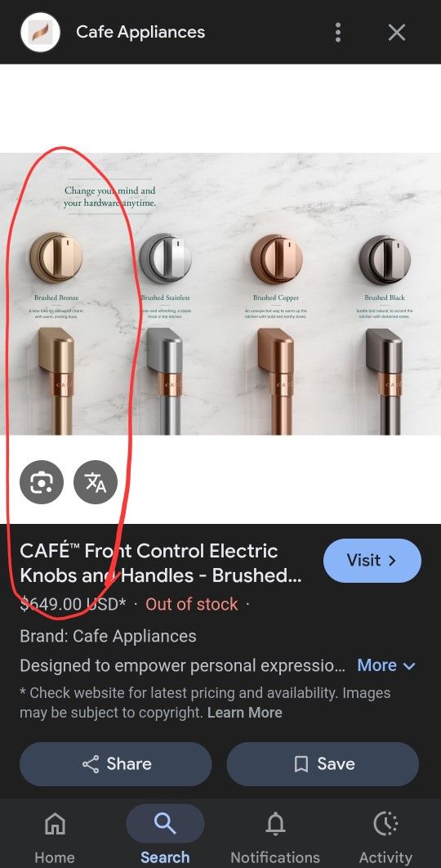The image size is (441, 868).
Task: Tap the Brushed Black knob image
Action: pos(385,259)
